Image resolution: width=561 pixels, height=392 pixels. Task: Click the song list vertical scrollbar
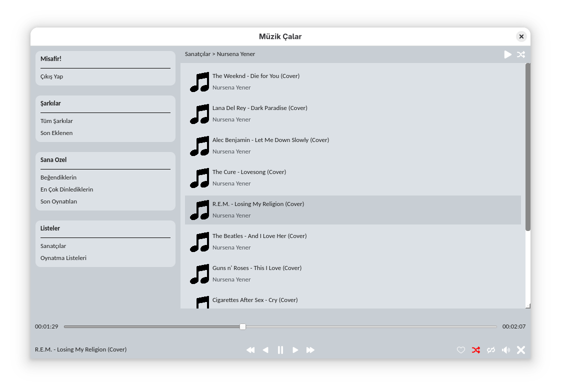[x=527, y=147]
